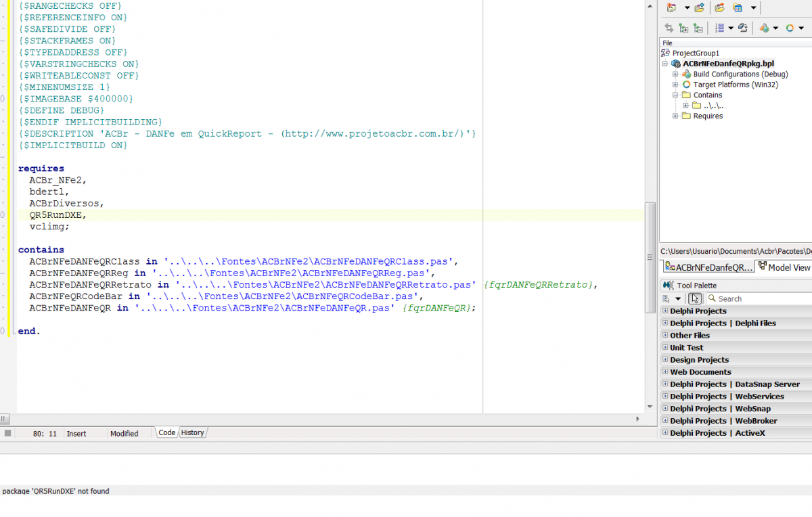
Task: Expand the Design Projects palette category
Action: 665,359
